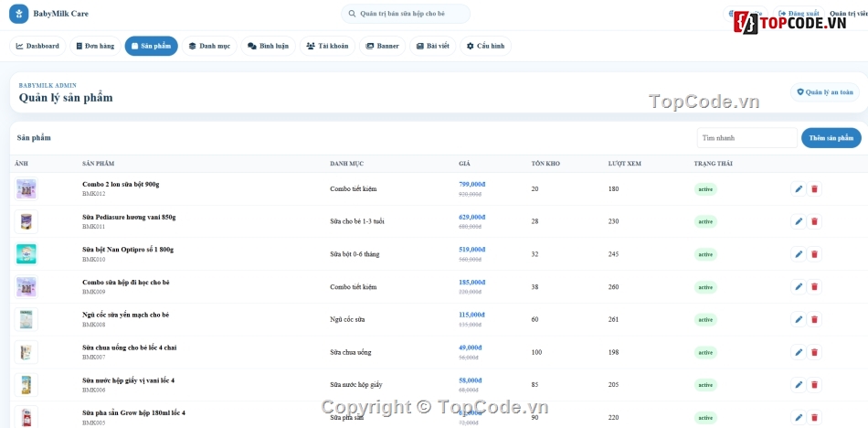Viewport: 868px width, 428px height.
Task: Click the TRẠNG THÁI column header
Action: click(x=714, y=164)
